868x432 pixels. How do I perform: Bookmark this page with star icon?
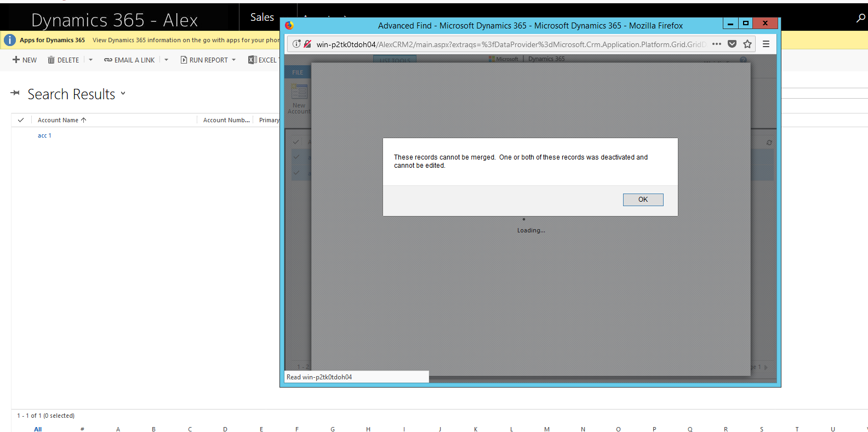pyautogui.click(x=747, y=44)
